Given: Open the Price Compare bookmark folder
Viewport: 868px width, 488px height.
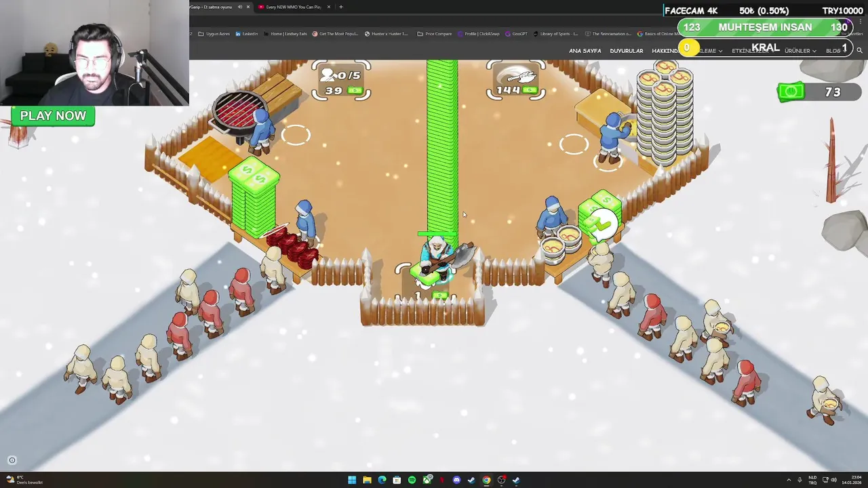Looking at the screenshot, I should (435, 34).
